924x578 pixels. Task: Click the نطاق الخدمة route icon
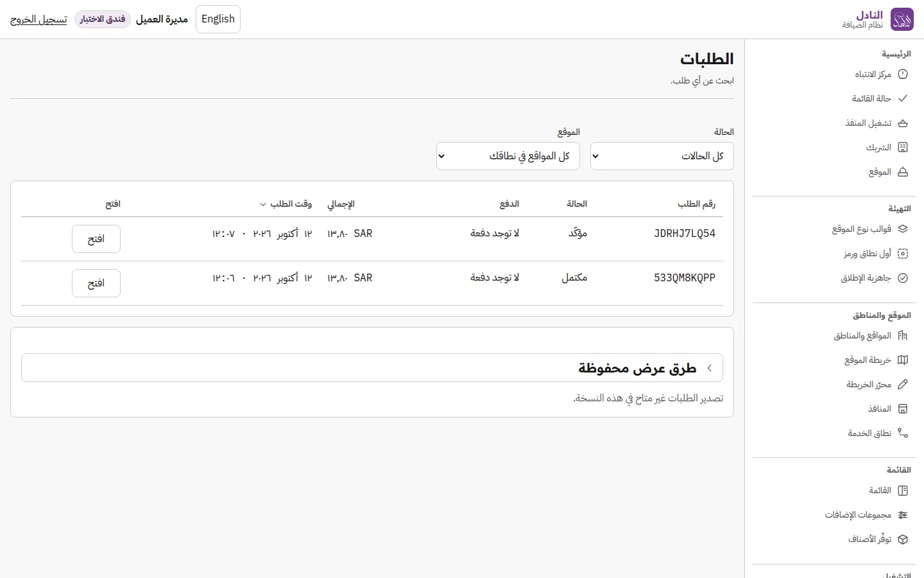pos(903,433)
